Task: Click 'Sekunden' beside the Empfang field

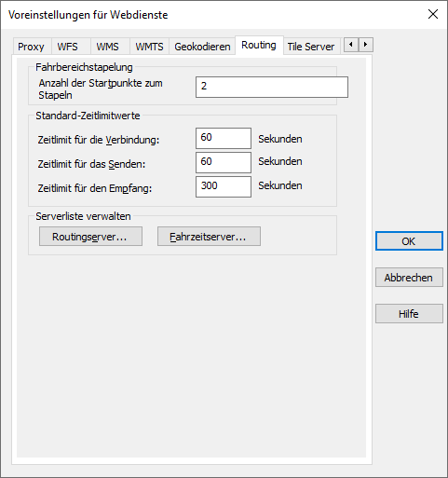Action: 280,185
